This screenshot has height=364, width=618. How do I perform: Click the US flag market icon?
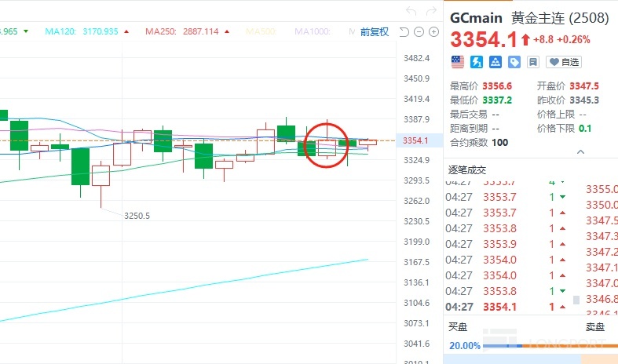pos(457,61)
